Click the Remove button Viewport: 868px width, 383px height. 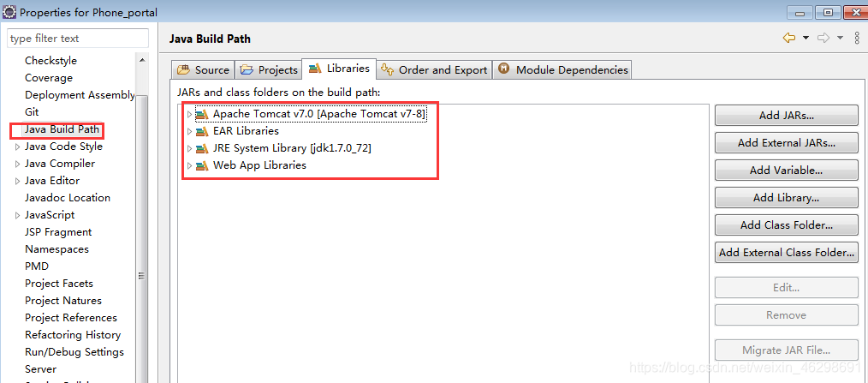[786, 314]
